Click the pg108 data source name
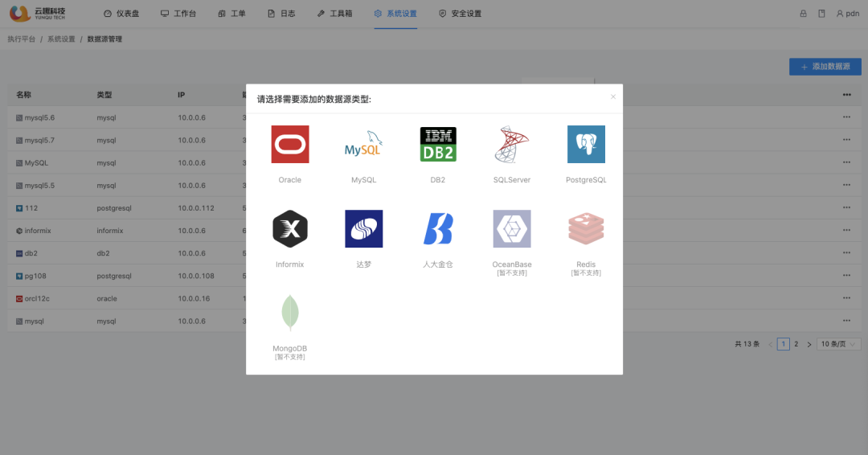The width and height of the screenshot is (868, 455). coord(35,277)
